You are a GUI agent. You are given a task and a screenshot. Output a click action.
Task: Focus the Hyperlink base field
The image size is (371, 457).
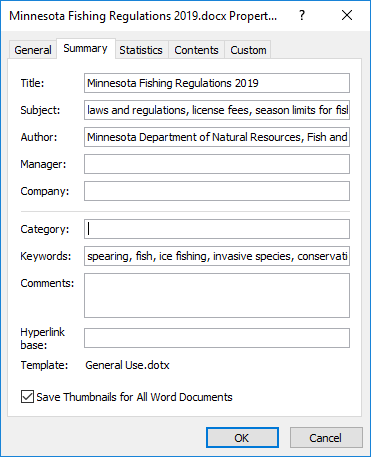coord(217,338)
